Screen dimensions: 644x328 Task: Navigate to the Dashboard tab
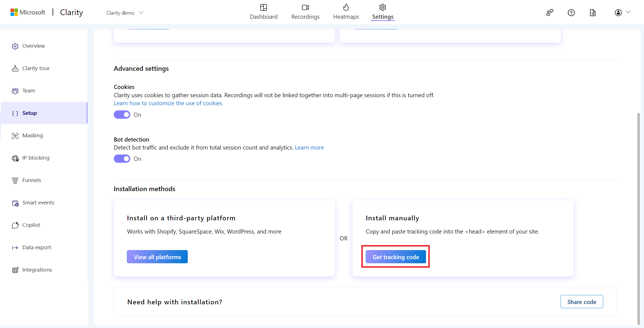pos(264,12)
